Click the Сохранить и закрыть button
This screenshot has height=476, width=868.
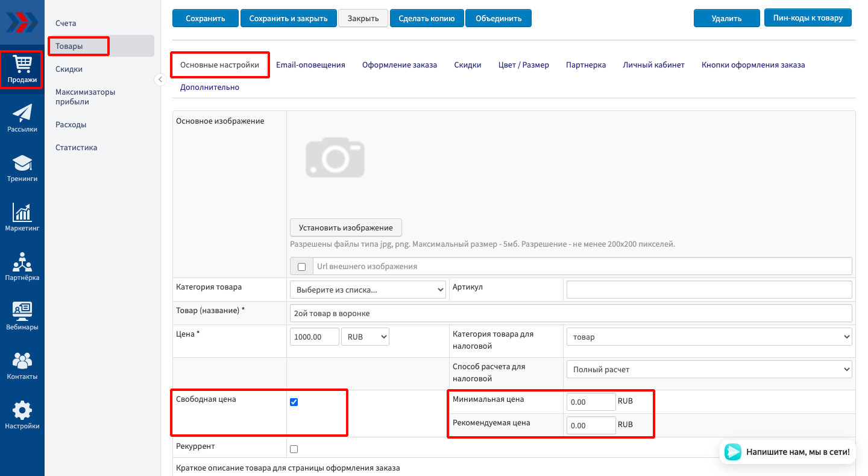(288, 18)
